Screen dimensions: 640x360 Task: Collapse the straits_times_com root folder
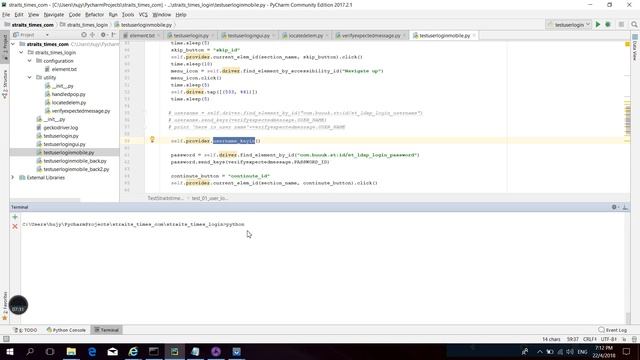[x=13, y=44]
